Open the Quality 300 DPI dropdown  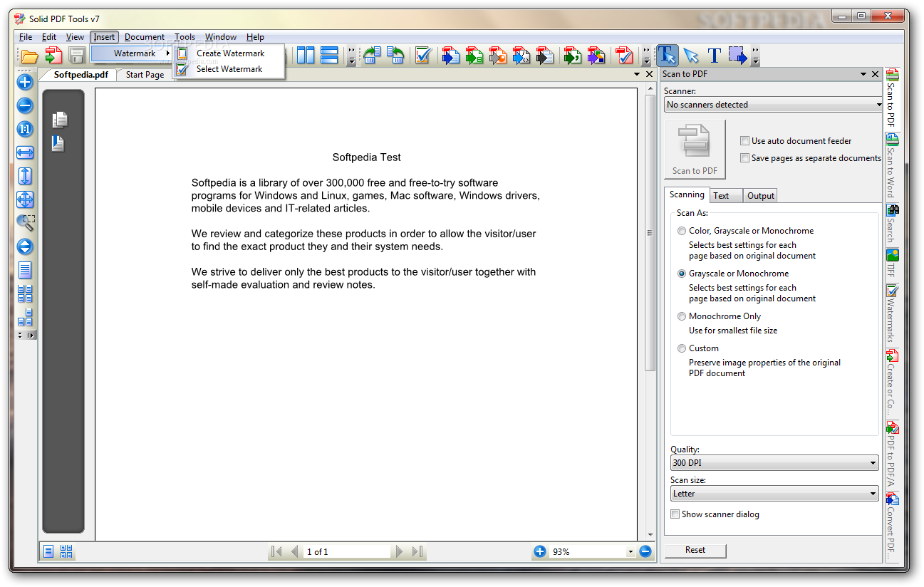[774, 463]
